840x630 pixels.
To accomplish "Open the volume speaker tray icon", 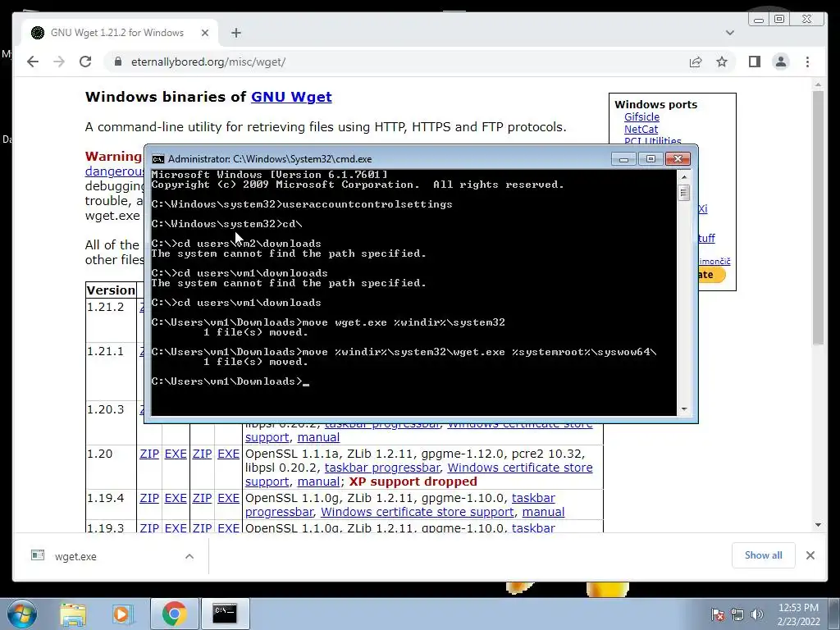I will 756,614.
